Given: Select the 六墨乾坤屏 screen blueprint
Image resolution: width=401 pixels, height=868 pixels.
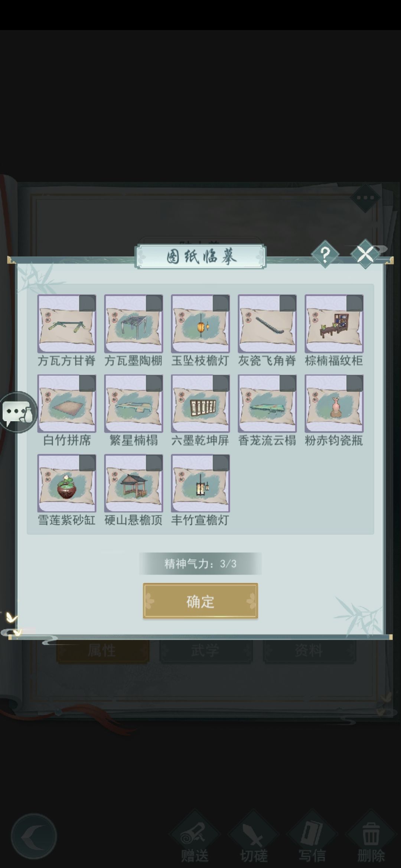Looking at the screenshot, I should pyautogui.click(x=200, y=404).
